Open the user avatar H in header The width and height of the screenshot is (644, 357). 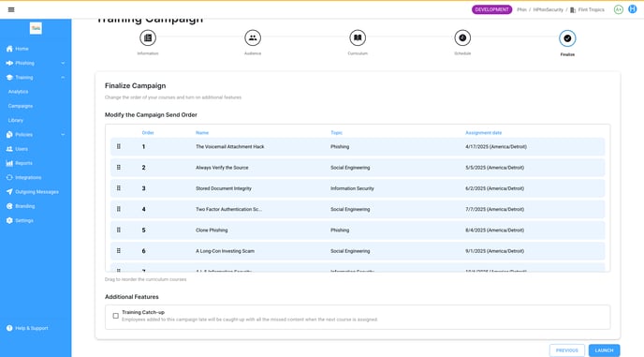tap(633, 9)
